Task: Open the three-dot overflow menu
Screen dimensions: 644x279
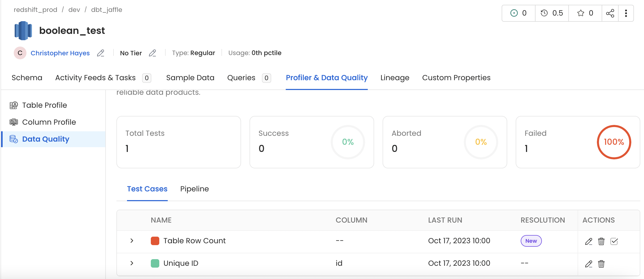Action: coord(626,13)
